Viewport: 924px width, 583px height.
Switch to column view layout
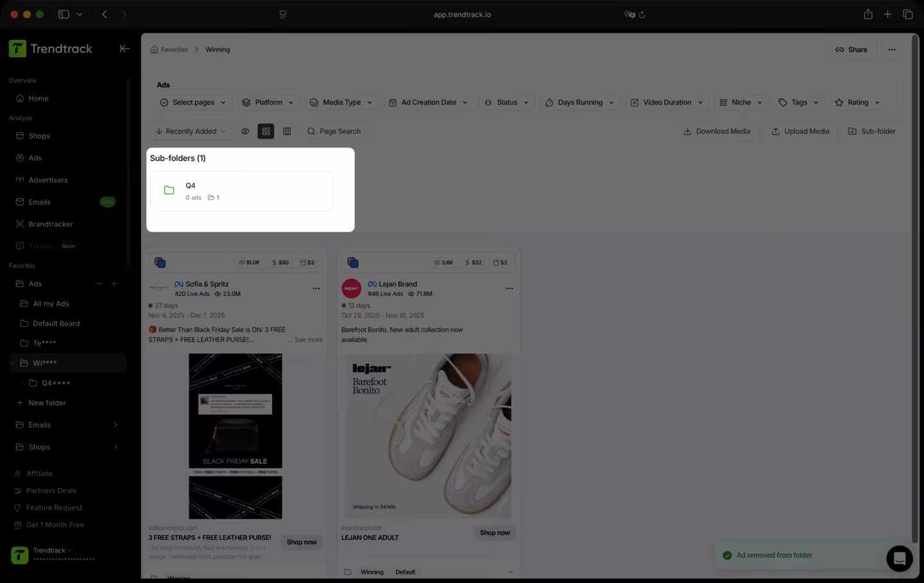click(x=287, y=131)
